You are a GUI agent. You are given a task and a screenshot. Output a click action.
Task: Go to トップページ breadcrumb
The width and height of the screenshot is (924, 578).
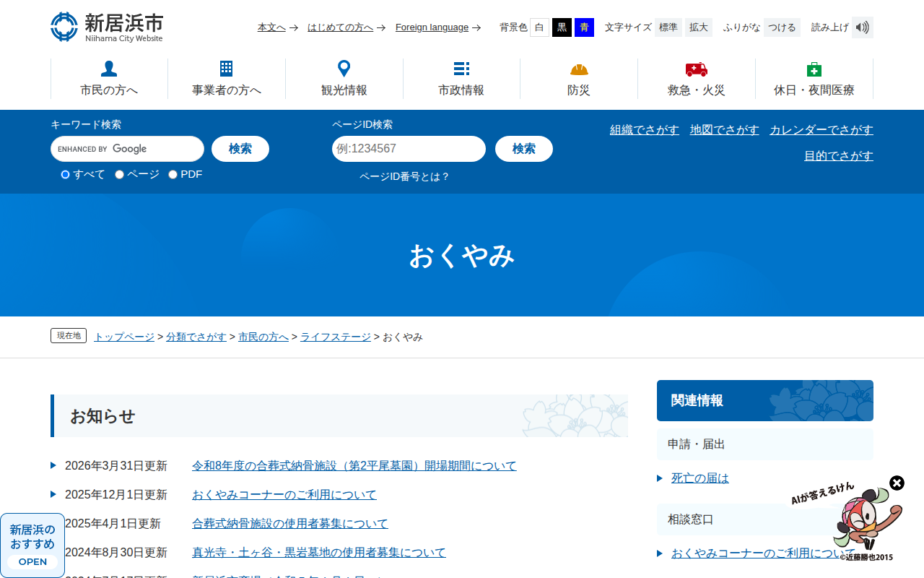(124, 337)
